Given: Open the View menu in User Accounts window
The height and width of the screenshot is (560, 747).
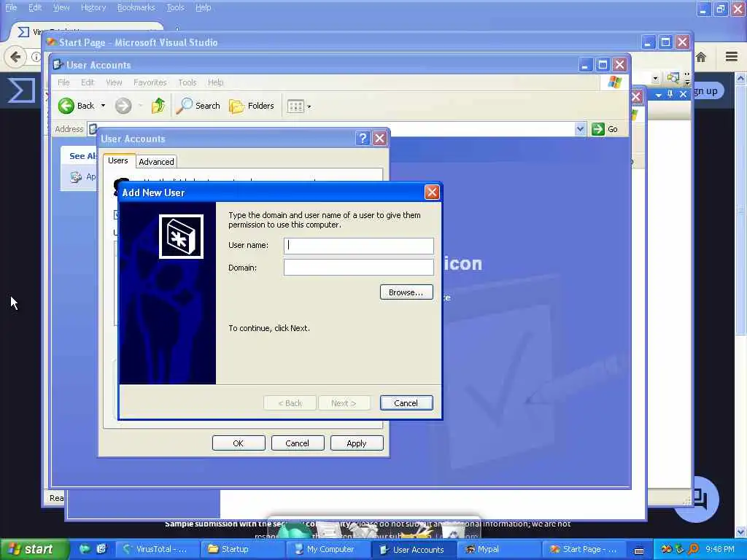Looking at the screenshot, I should (x=114, y=82).
